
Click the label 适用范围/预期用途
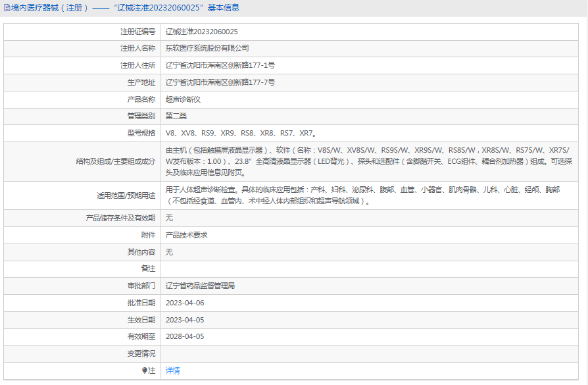click(x=126, y=195)
